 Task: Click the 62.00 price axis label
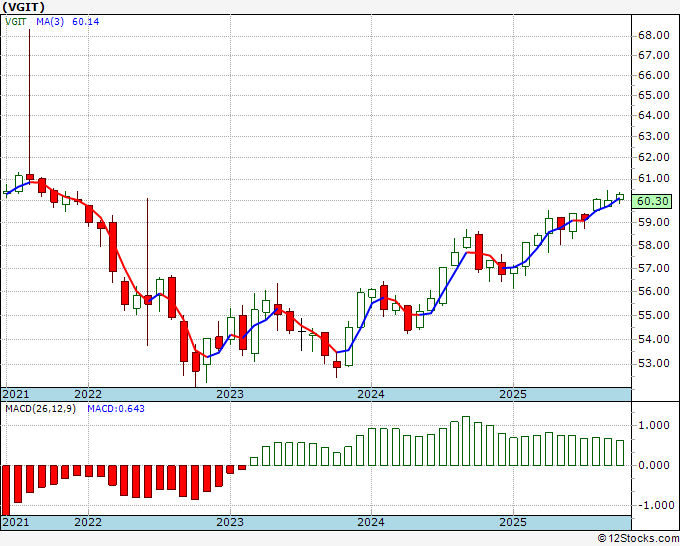pyautogui.click(x=654, y=157)
